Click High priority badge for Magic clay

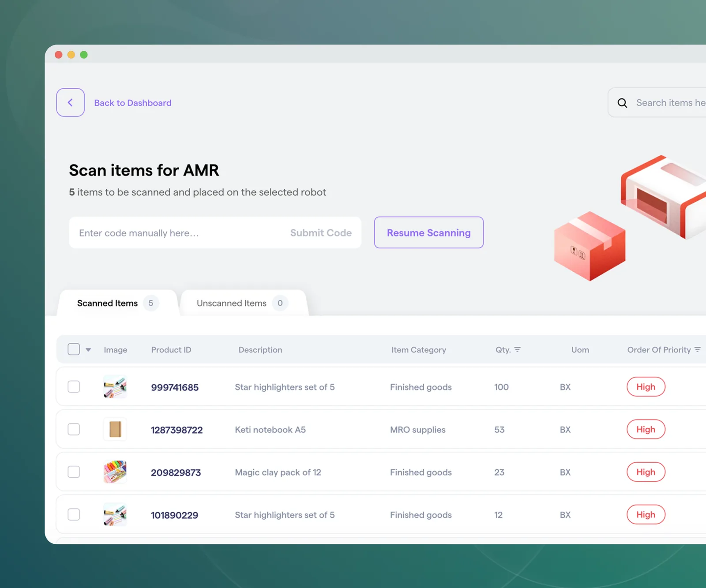(646, 472)
